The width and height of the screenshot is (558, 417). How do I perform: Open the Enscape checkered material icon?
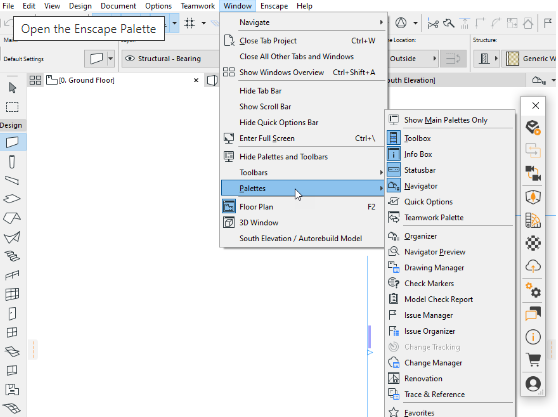coord(533,243)
